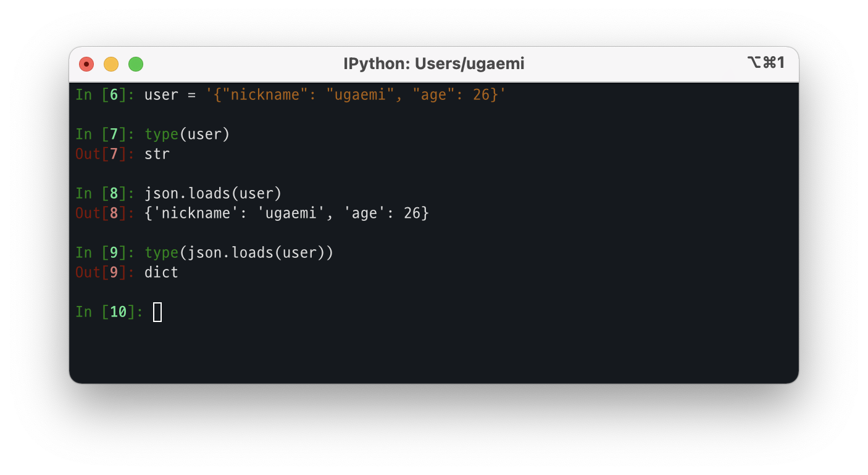Click the ⌥⌘1 shortcut indicator

(x=766, y=63)
